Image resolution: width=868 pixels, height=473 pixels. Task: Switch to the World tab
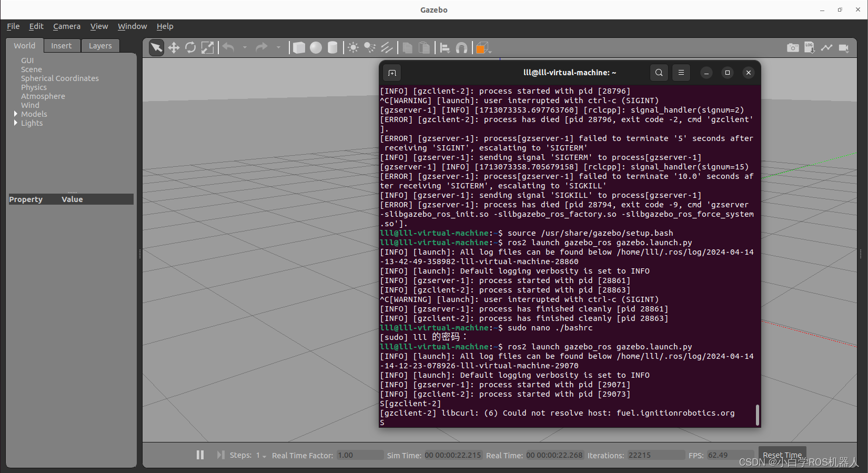coord(25,46)
